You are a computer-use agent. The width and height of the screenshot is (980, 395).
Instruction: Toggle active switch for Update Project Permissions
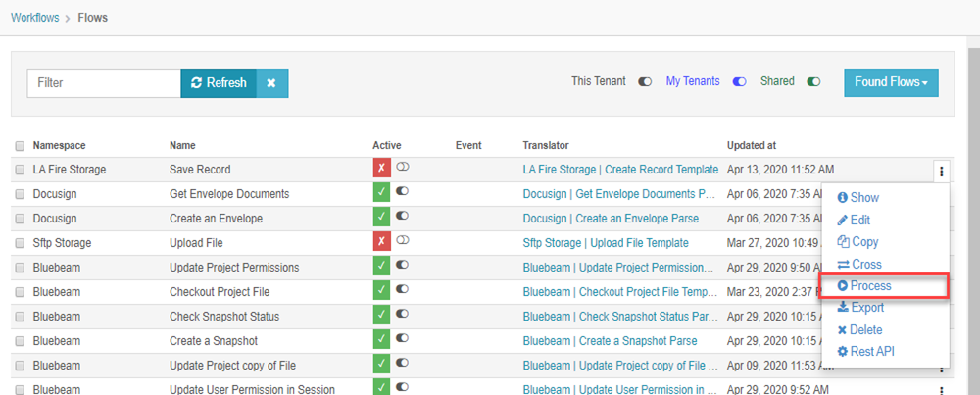click(402, 264)
